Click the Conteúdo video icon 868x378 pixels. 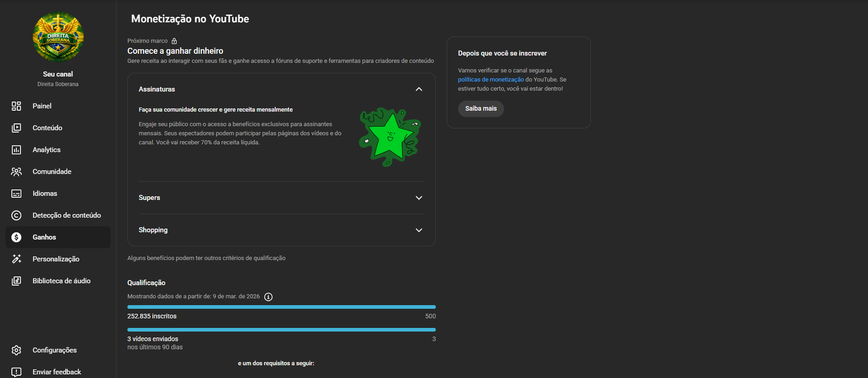(x=16, y=128)
